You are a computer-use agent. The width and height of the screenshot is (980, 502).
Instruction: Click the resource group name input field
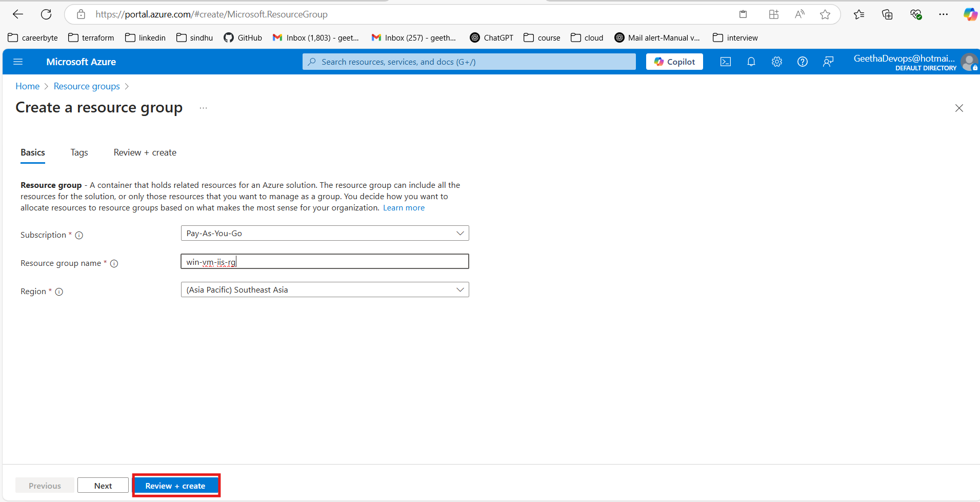(324, 261)
